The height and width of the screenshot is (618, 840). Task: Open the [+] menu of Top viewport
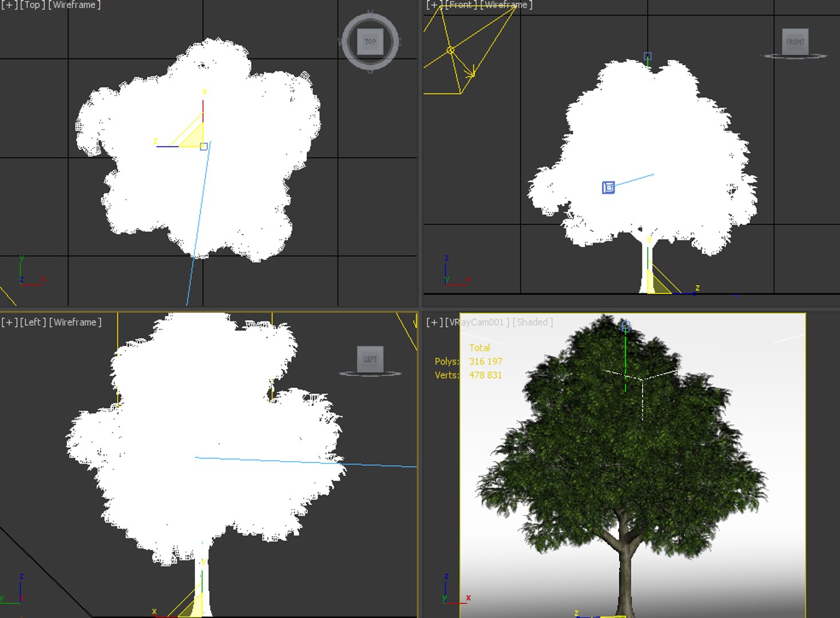pos(9,5)
